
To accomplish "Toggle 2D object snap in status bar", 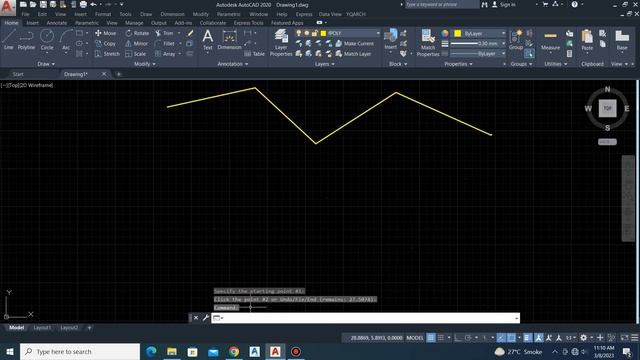I will point(511,338).
